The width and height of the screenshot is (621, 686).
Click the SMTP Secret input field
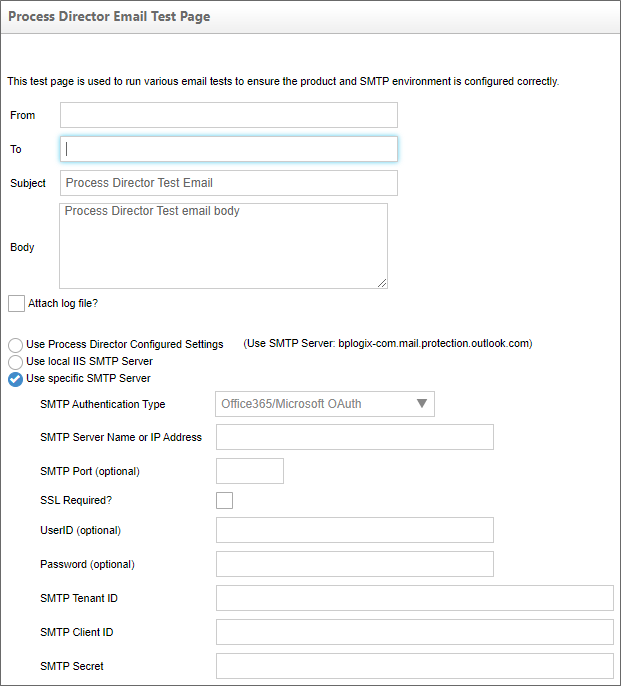point(414,666)
